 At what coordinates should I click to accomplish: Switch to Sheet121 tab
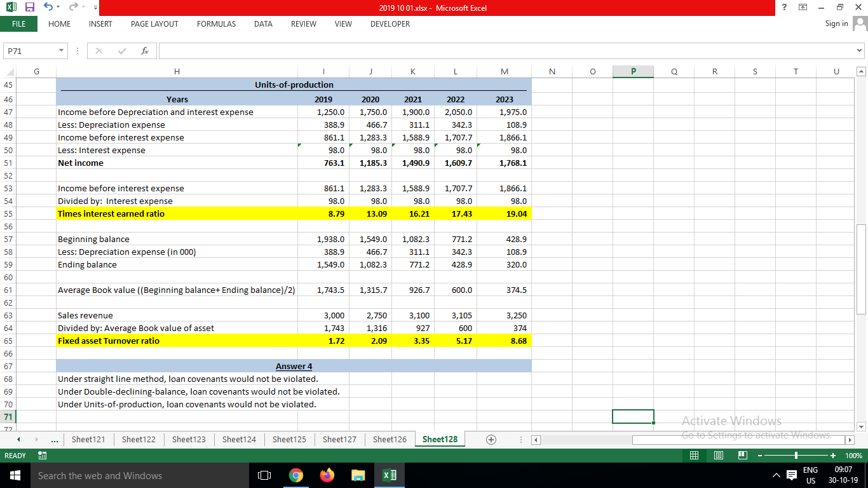point(88,439)
